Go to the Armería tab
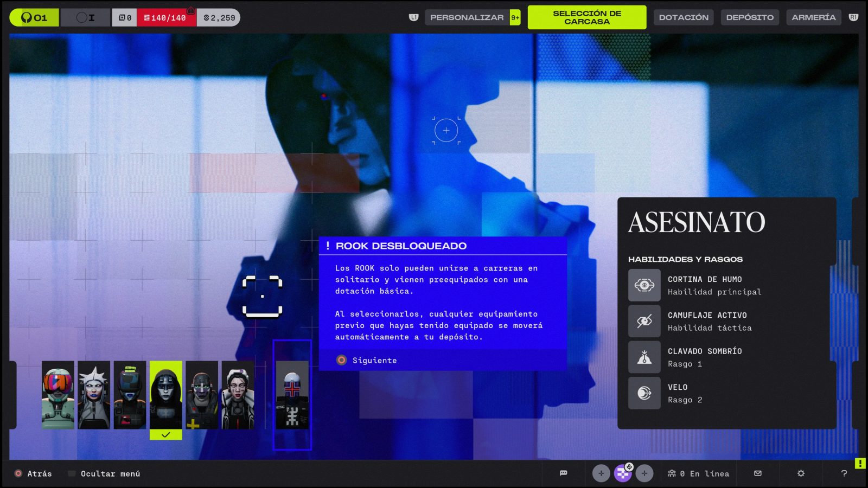868x488 pixels. pyautogui.click(x=813, y=17)
